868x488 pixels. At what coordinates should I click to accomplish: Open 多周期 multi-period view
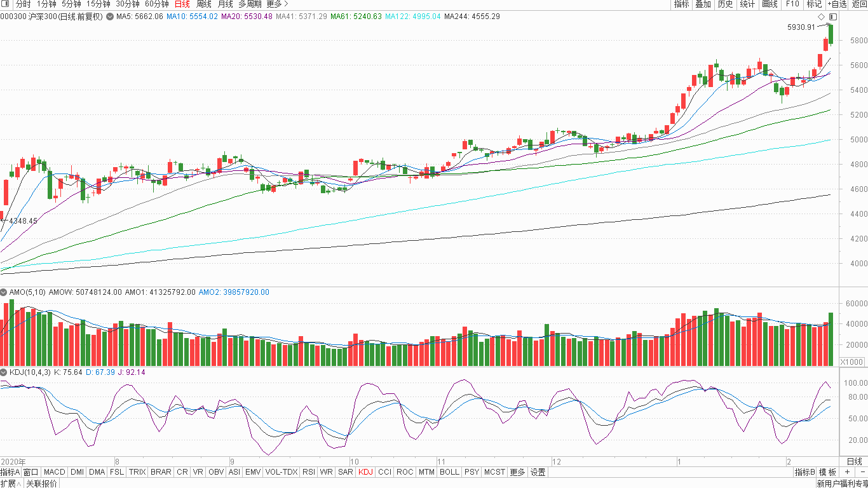click(x=250, y=4)
